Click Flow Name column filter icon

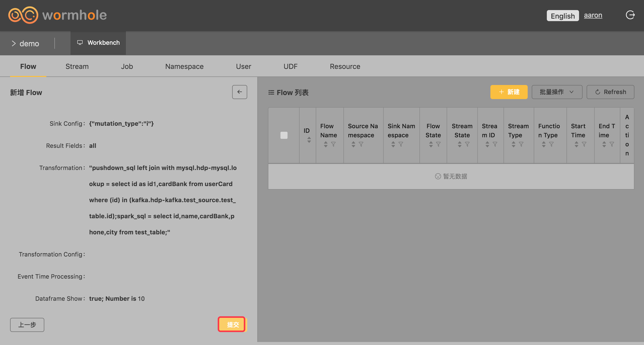(333, 144)
